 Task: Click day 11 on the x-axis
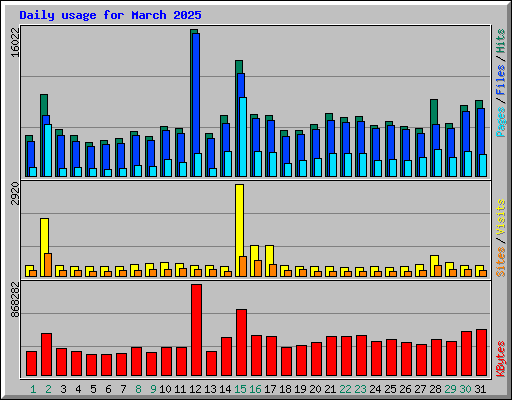(x=180, y=389)
